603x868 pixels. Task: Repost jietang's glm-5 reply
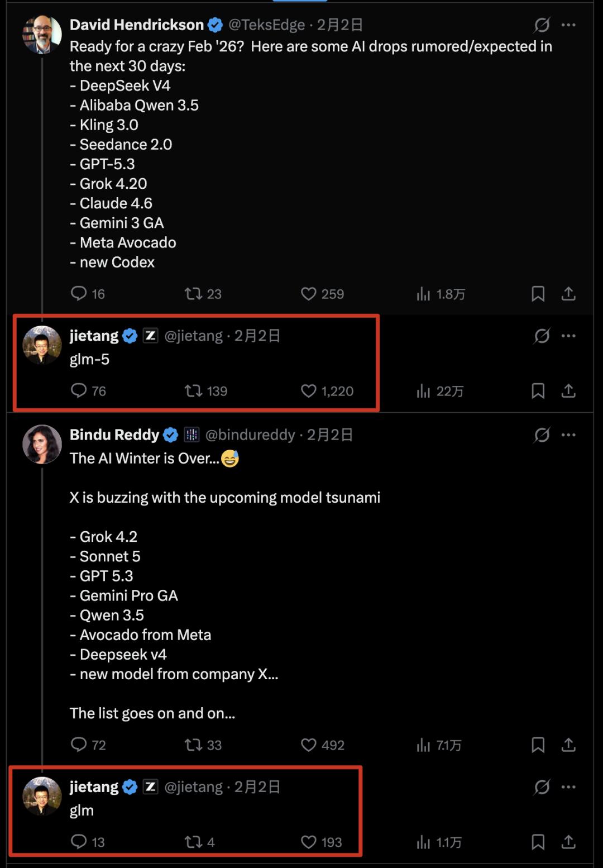pyautogui.click(x=194, y=390)
